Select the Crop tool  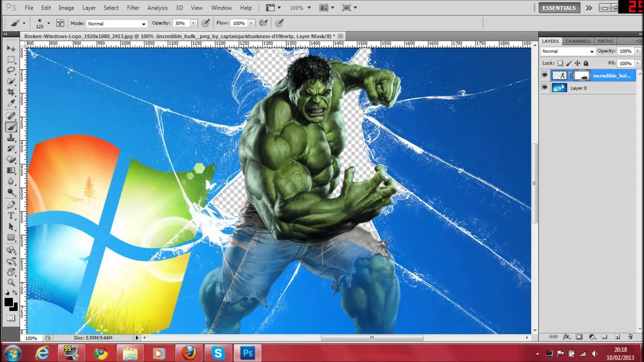pos(11,93)
